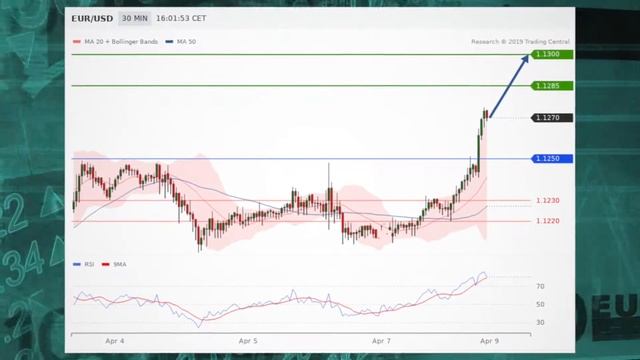Screen dimensions: 640x360
Task: Click the MA 50 legend label
Action: point(186,42)
